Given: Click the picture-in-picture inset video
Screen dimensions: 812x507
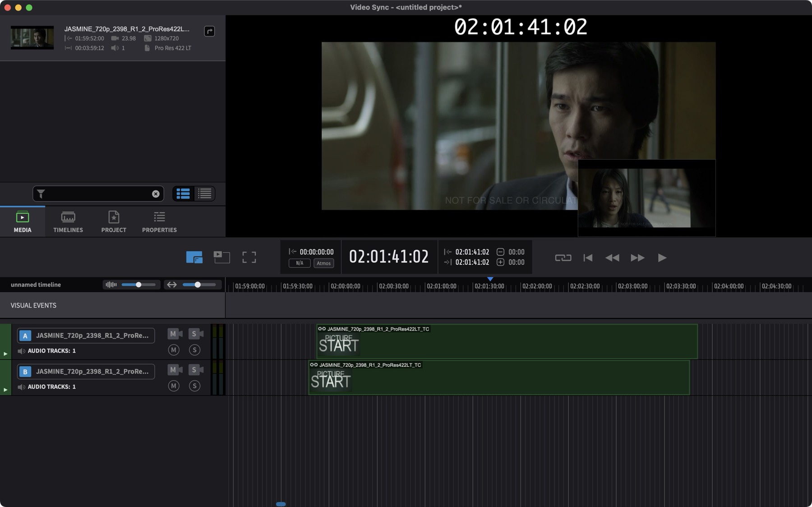Looking at the screenshot, I should 646,198.
